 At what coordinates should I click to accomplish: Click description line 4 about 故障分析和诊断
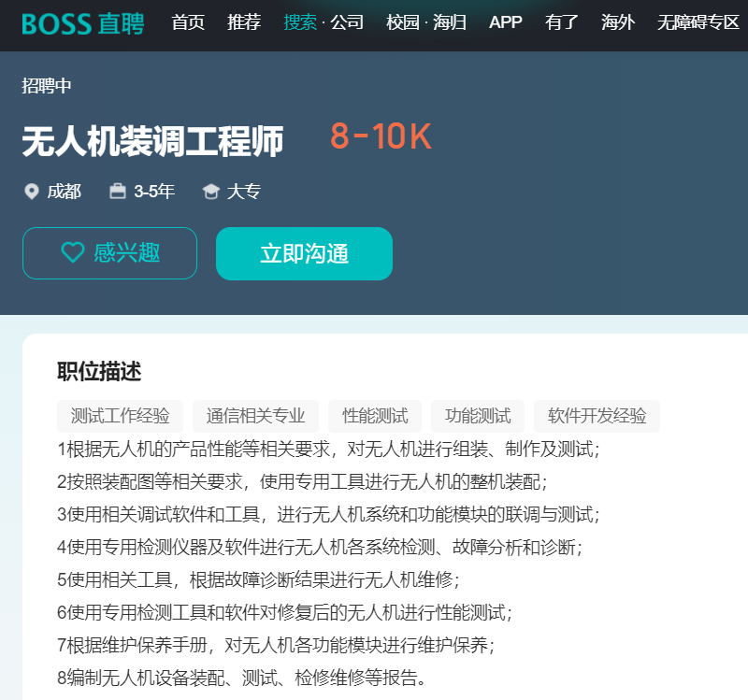(x=320, y=547)
